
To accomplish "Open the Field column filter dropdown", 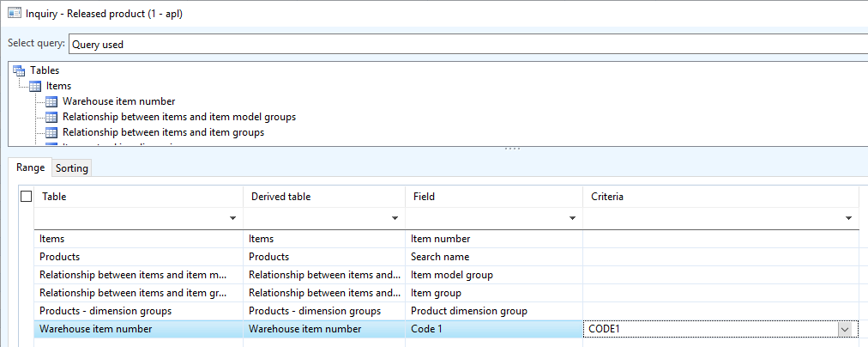I will point(572,218).
